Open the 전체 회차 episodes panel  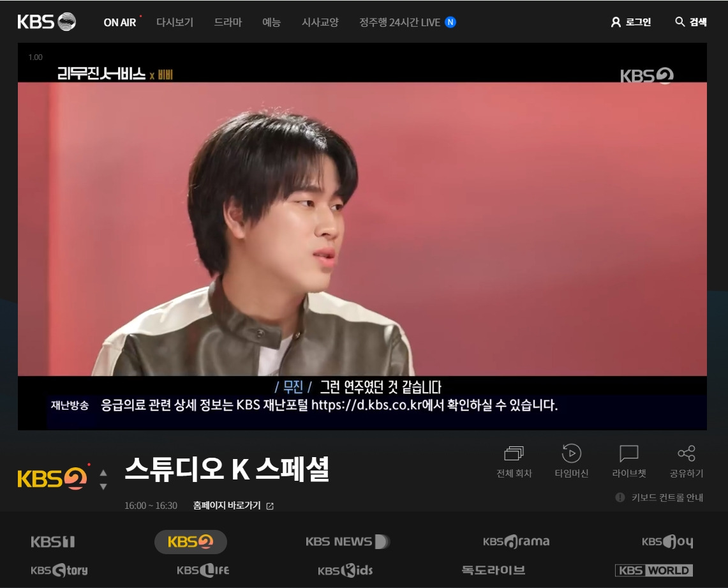tap(514, 461)
